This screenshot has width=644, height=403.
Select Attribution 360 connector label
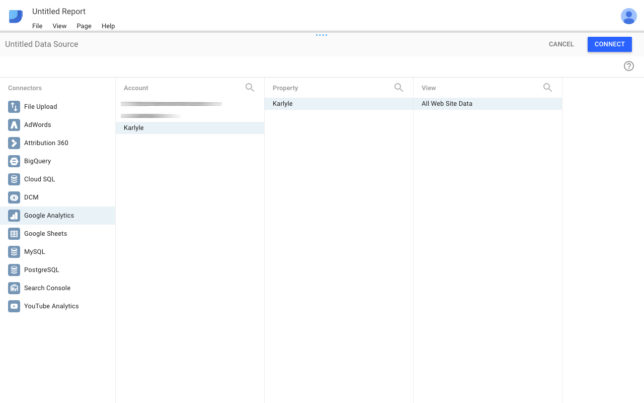click(x=46, y=143)
